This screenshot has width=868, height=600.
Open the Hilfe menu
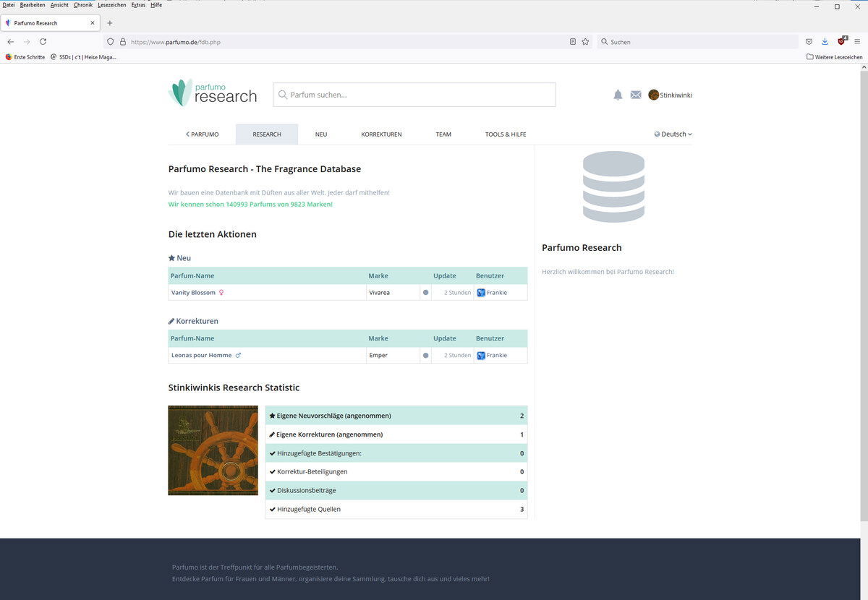click(x=156, y=5)
